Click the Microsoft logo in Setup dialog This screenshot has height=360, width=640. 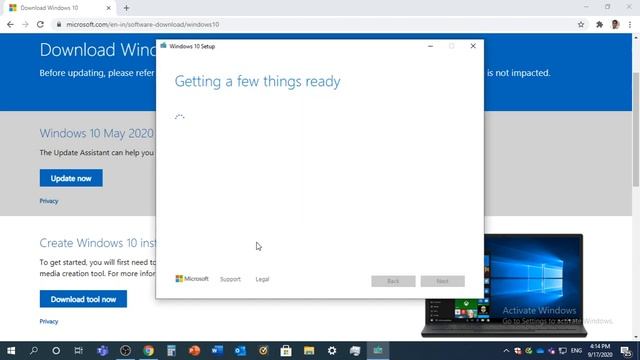[x=192, y=278]
